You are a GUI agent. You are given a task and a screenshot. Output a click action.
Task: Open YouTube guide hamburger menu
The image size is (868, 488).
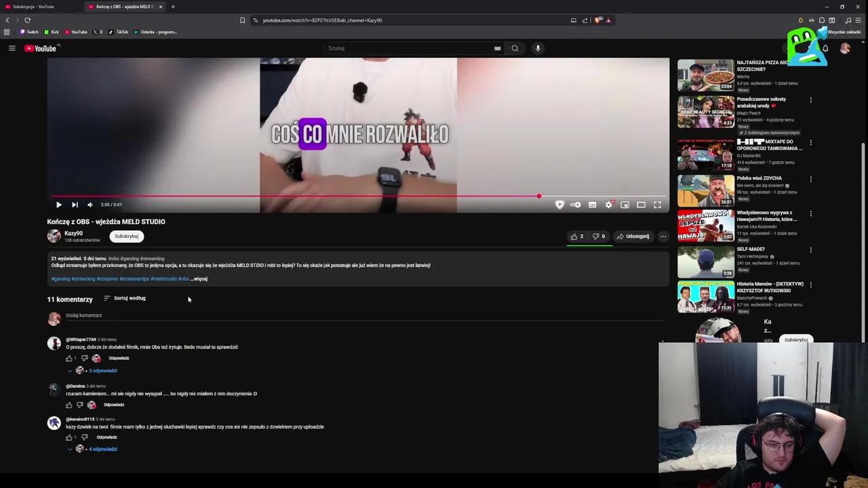12,48
